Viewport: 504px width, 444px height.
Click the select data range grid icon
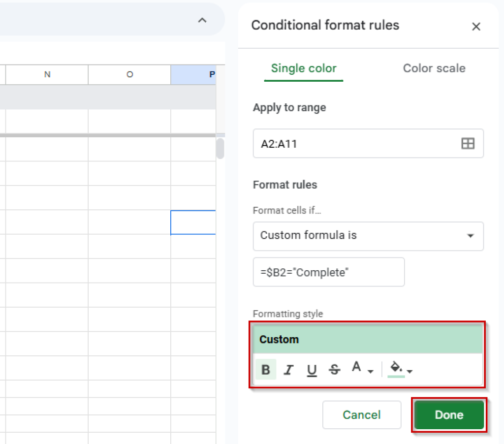(468, 143)
